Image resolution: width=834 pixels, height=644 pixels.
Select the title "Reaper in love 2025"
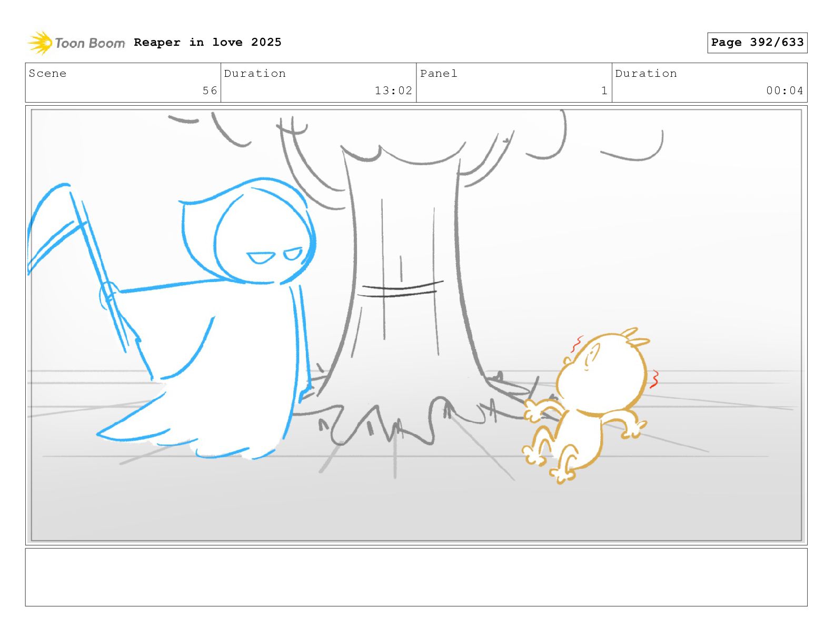(207, 42)
